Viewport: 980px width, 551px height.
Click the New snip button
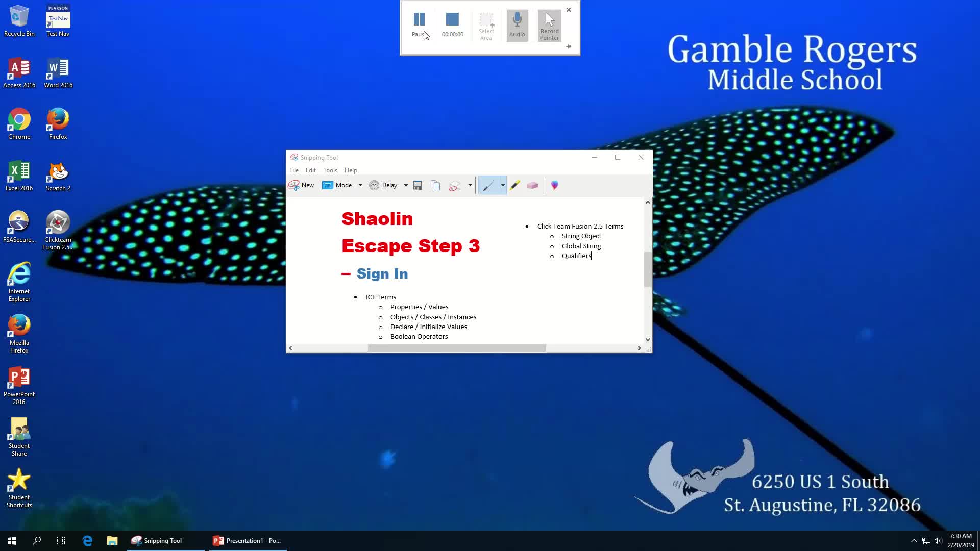[302, 185]
